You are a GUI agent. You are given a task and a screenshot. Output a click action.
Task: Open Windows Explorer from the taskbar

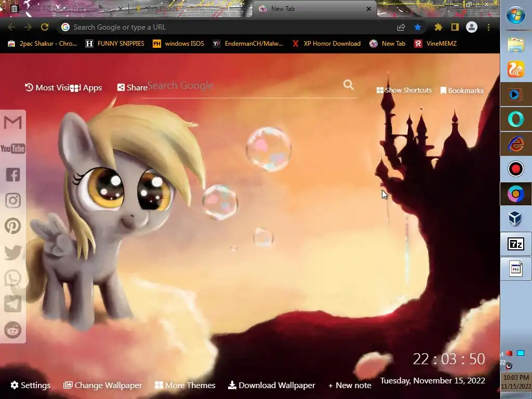click(516, 45)
